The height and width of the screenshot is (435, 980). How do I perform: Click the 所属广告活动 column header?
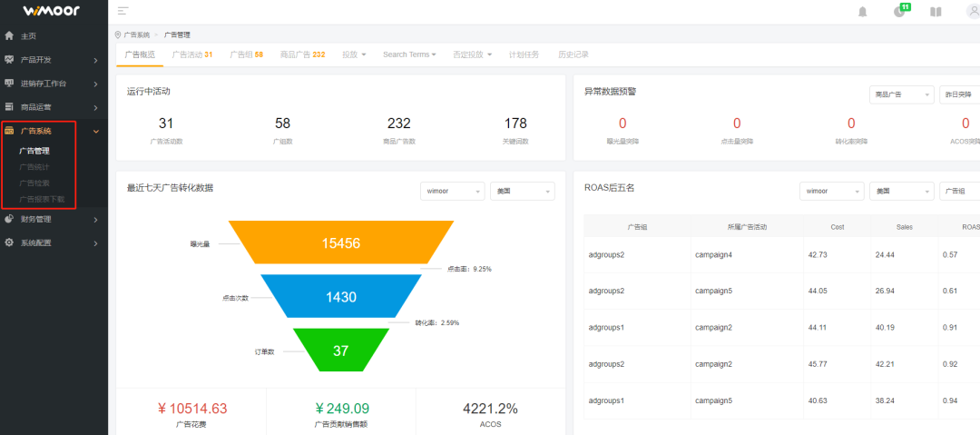click(x=747, y=226)
